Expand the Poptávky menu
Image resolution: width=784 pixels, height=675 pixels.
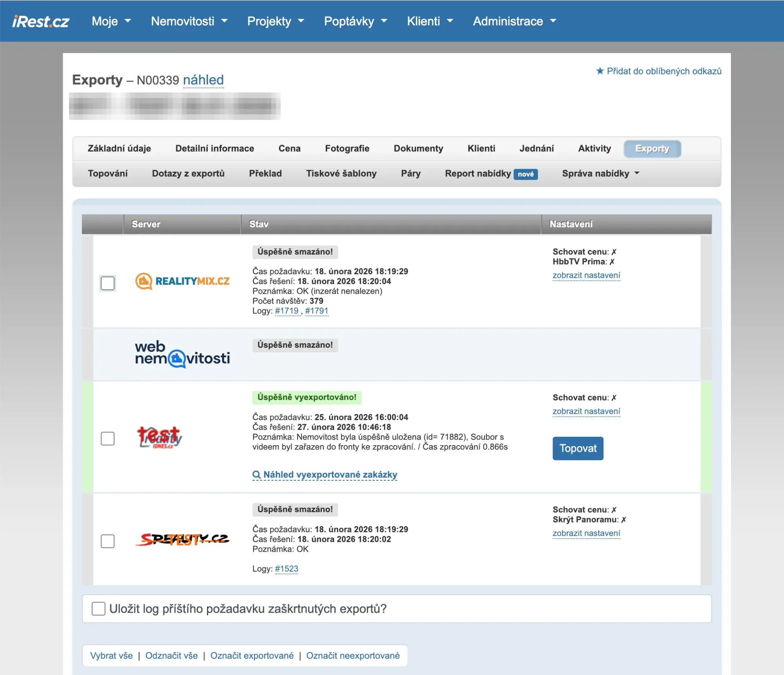click(x=356, y=21)
